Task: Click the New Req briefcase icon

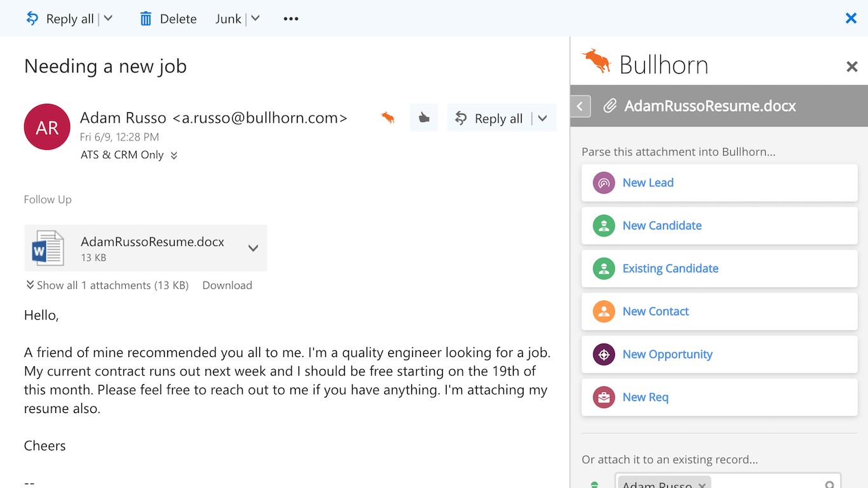Action: (x=604, y=397)
